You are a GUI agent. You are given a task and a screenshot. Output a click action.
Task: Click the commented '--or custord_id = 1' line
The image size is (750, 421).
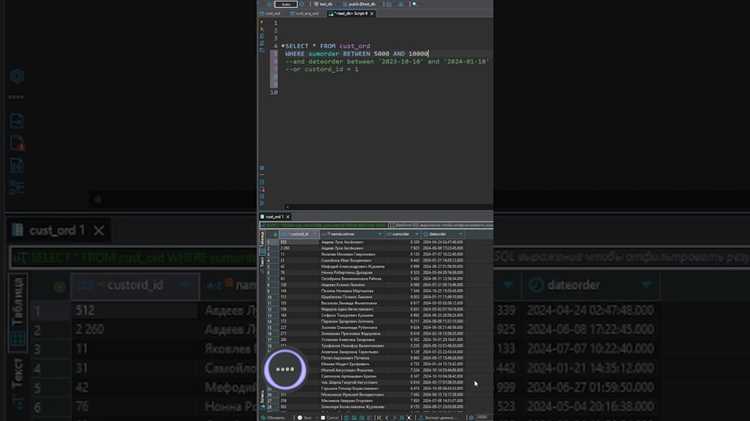click(321, 69)
